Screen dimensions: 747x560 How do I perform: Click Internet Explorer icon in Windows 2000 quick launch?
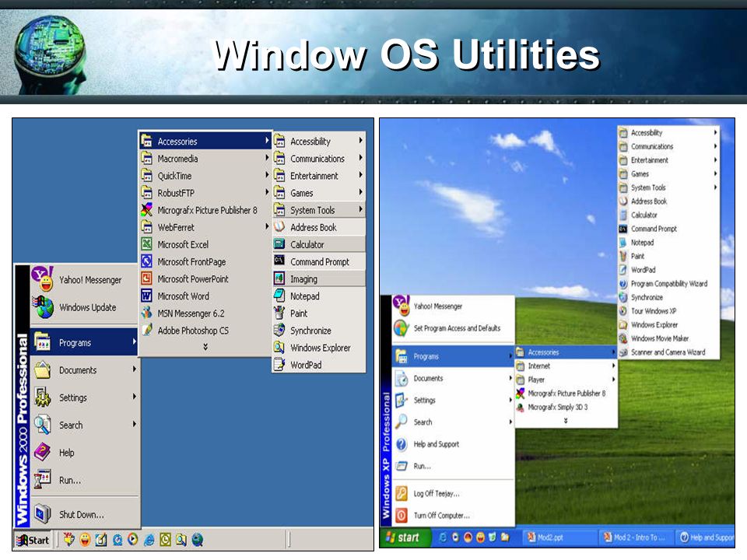(x=149, y=540)
